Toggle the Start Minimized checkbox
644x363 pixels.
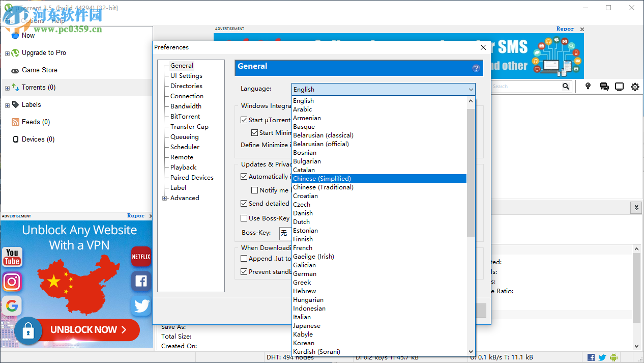click(x=255, y=132)
